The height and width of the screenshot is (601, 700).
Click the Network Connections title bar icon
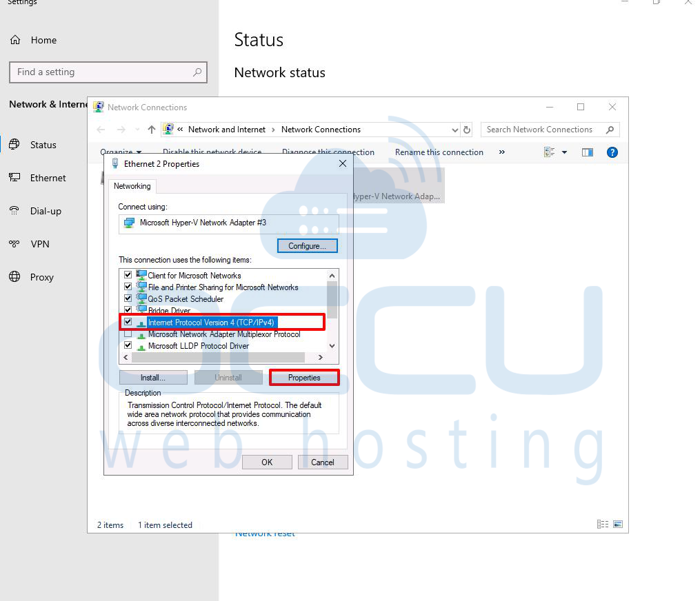(x=99, y=107)
